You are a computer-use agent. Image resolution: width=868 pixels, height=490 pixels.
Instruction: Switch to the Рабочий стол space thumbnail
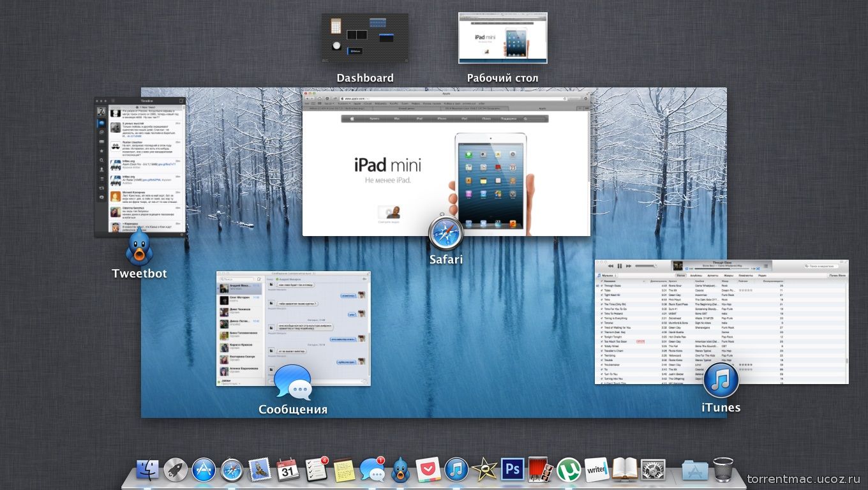[x=503, y=38]
